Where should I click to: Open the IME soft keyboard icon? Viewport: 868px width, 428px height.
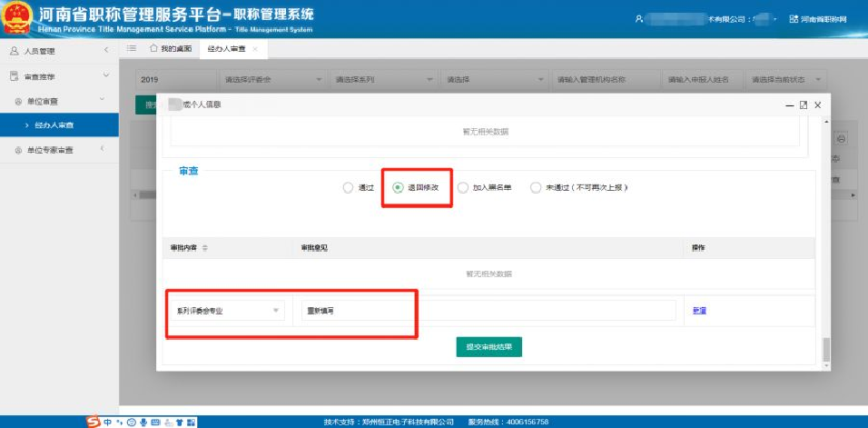pyautogui.click(x=155, y=422)
